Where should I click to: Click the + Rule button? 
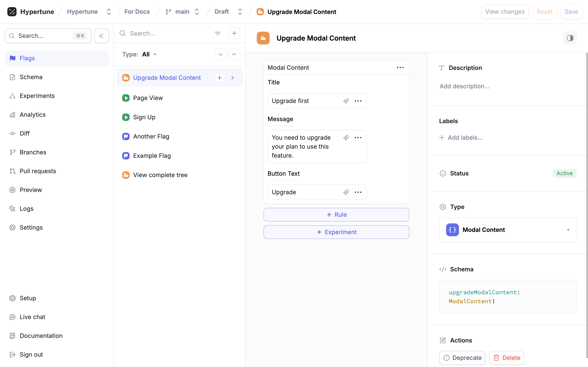point(336,214)
